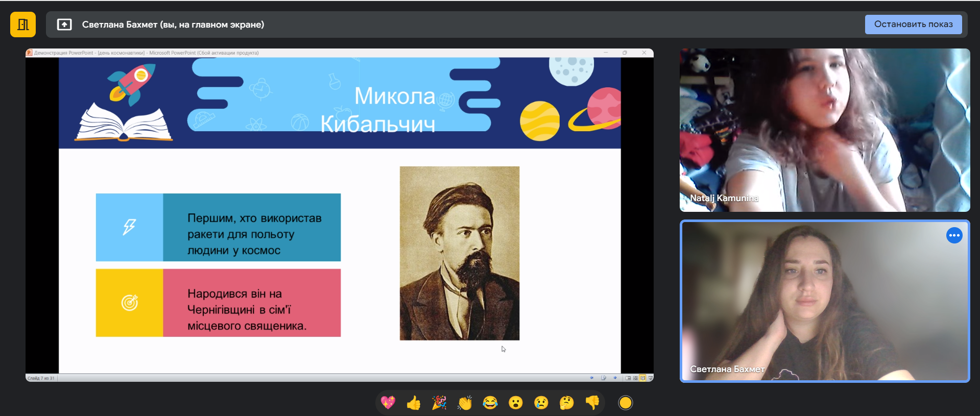
Task: Switch to Normal view in PowerPoint
Action: tap(628, 378)
